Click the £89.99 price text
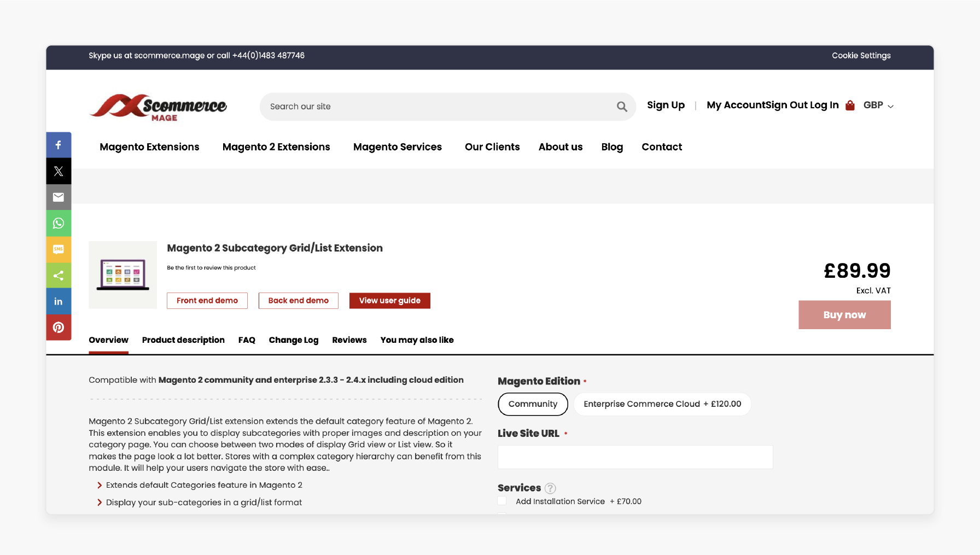The image size is (980, 555). [857, 271]
